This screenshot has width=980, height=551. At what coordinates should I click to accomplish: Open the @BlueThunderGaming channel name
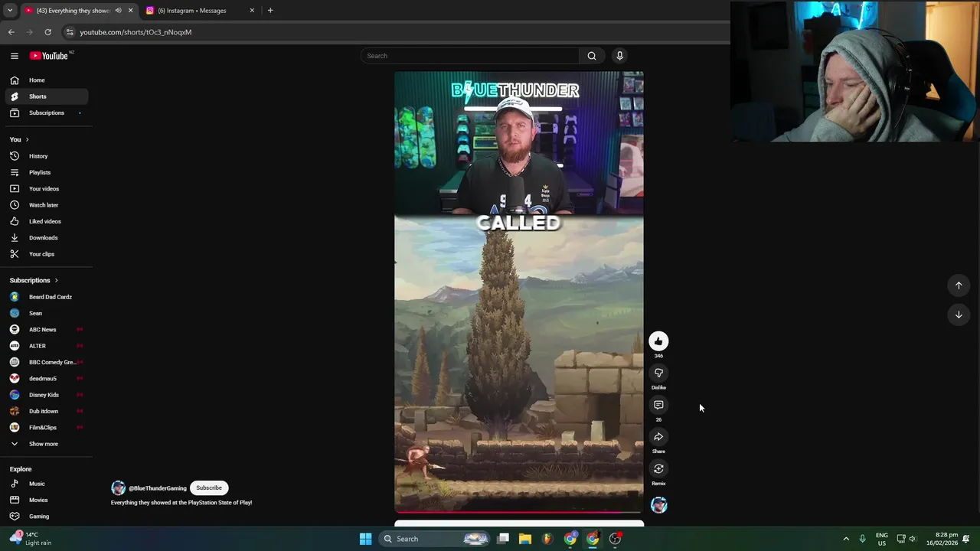click(158, 488)
